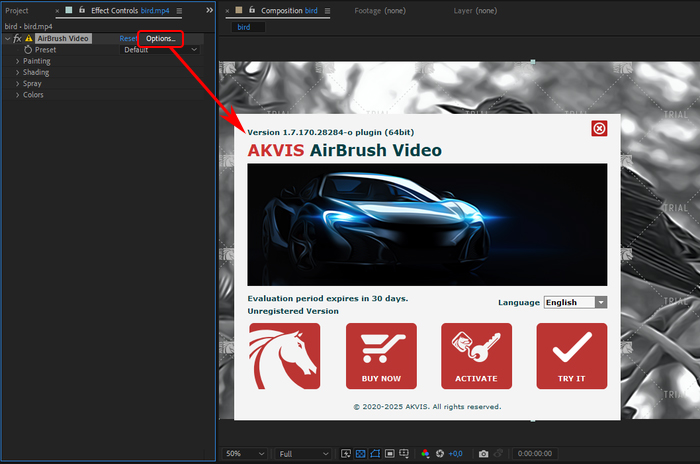This screenshot has width=700, height=464.
Task: Switch to the Project panel tab
Action: [17, 11]
